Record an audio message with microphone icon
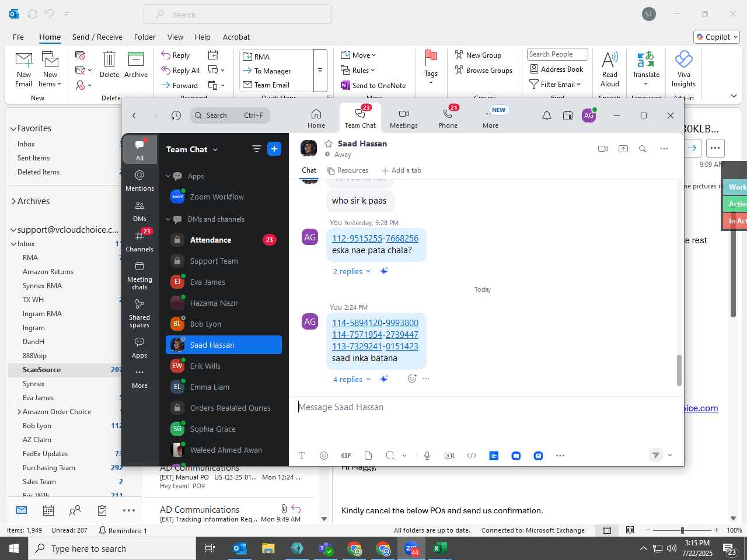 [x=427, y=456]
